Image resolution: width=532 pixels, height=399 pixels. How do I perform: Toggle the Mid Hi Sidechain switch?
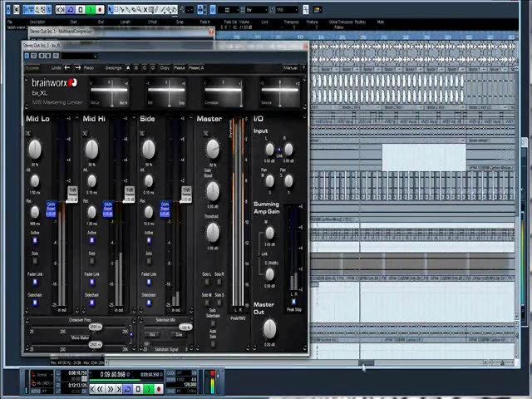click(92, 303)
